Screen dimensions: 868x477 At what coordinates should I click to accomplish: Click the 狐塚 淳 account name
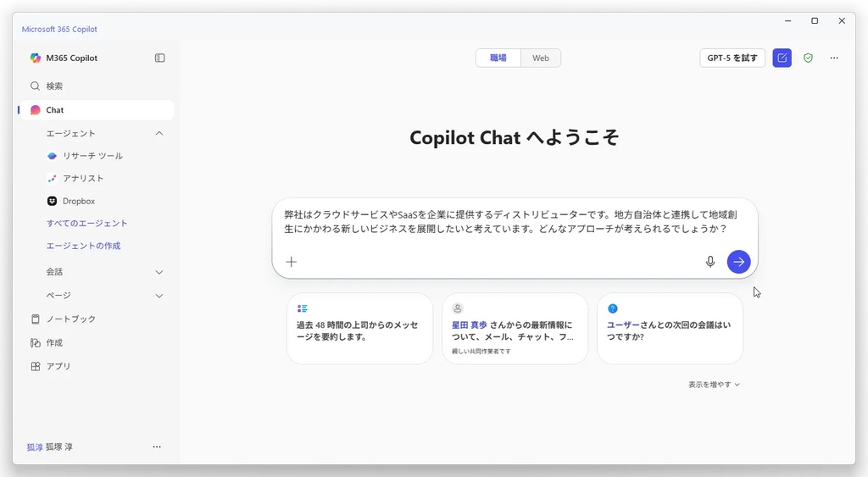coord(59,446)
